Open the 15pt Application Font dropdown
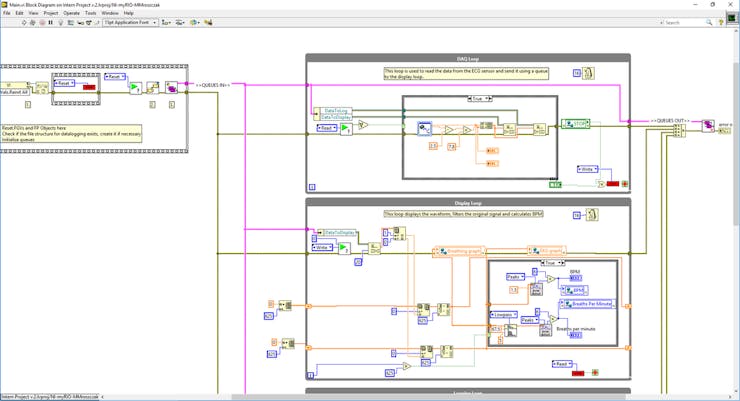Viewport: 740px width, 401px height. point(130,22)
